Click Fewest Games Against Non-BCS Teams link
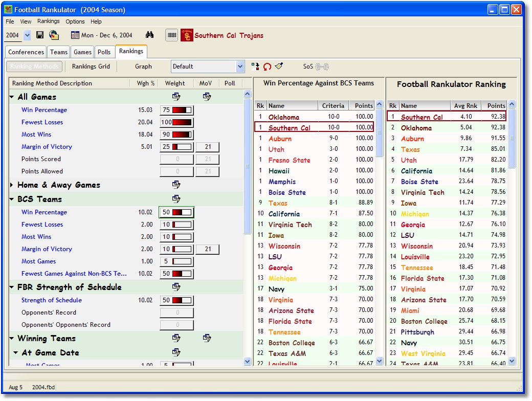This screenshot has width=532, height=401. 74,274
